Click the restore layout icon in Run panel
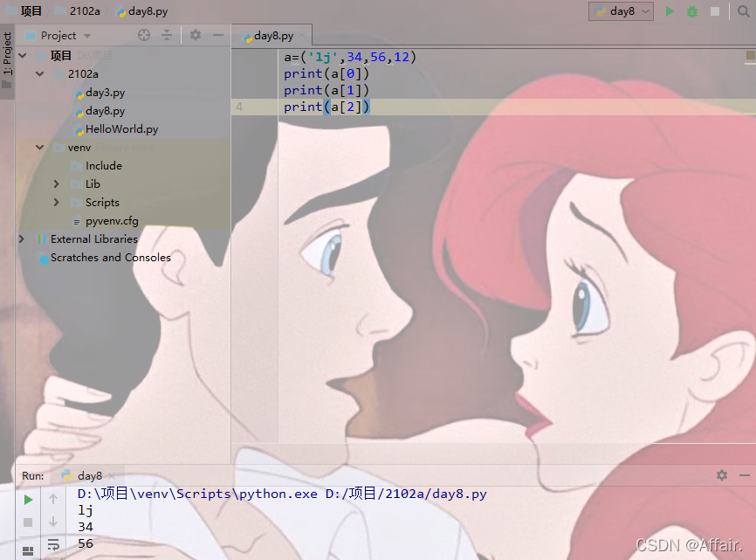Screen dimensions: 756x560 coord(28,551)
